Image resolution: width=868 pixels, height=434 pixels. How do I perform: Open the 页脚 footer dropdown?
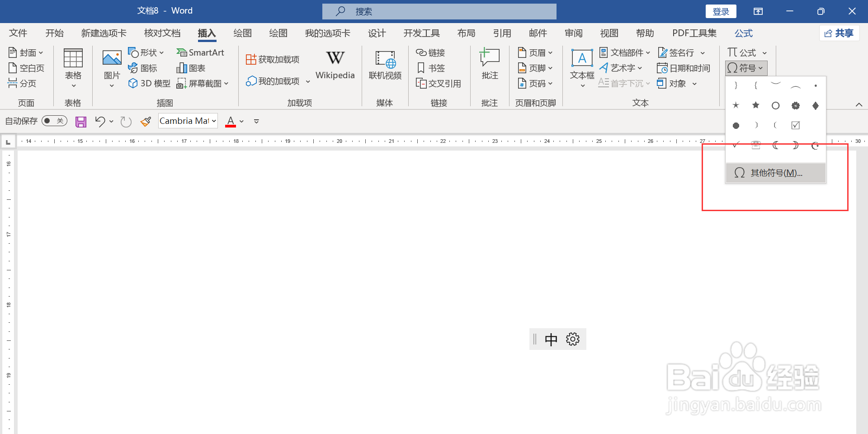tap(535, 68)
